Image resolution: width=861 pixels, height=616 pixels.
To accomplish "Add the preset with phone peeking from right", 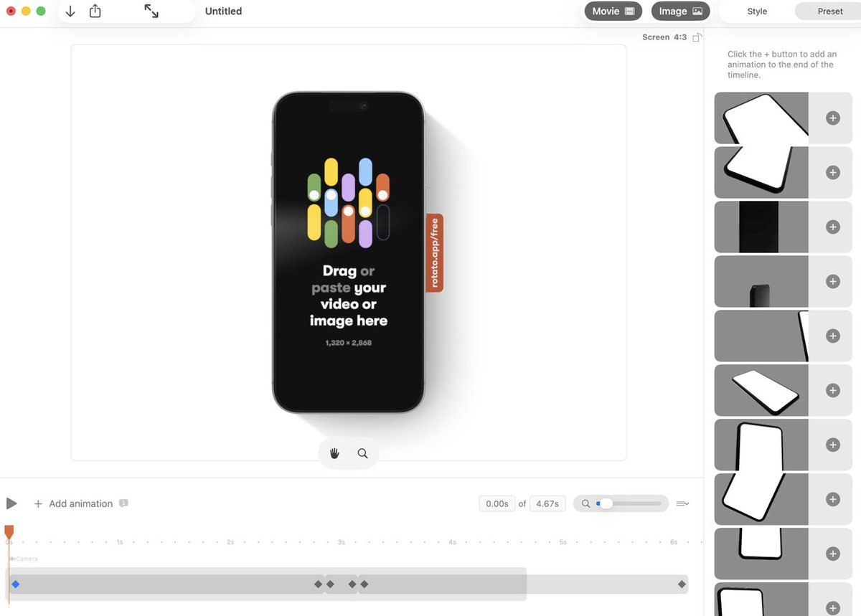I will [833, 336].
